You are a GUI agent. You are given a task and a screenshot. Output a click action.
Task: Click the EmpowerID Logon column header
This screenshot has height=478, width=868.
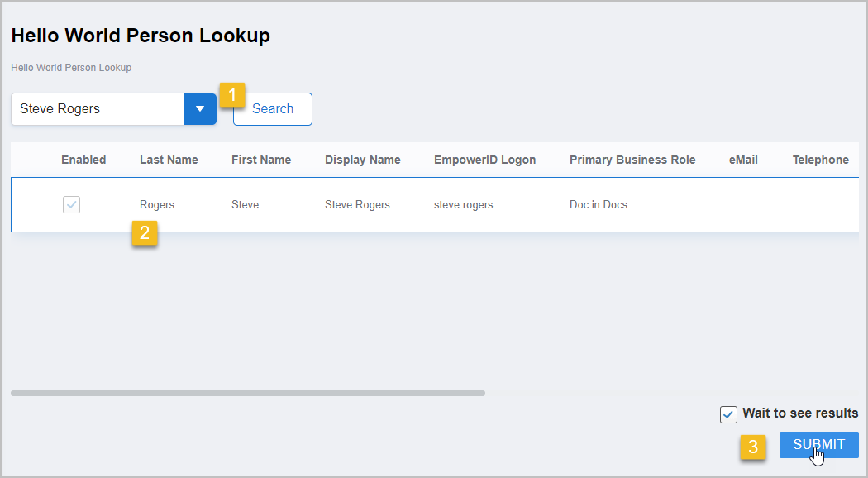click(x=484, y=160)
